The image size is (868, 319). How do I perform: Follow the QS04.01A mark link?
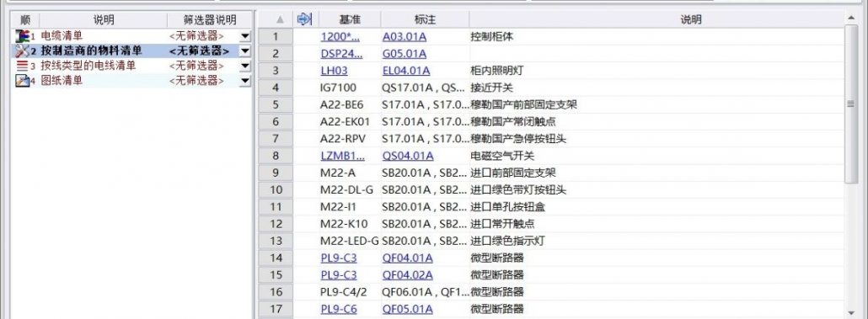[408, 156]
